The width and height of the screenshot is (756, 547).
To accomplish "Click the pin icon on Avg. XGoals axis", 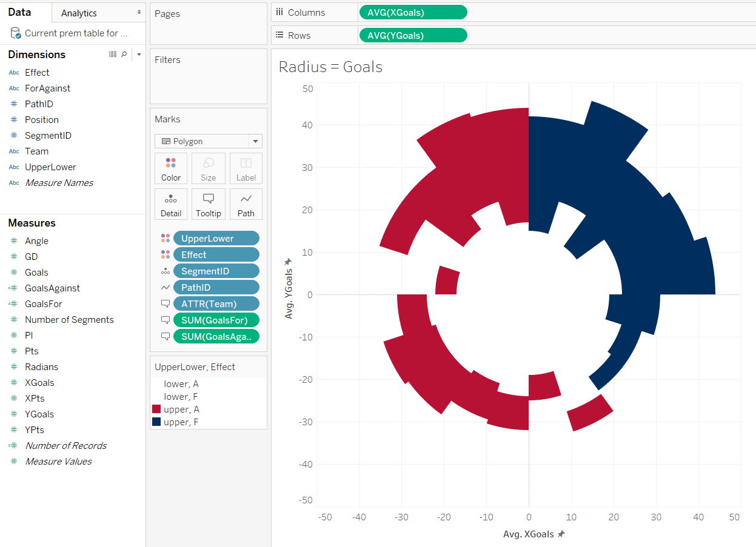I will point(561,534).
